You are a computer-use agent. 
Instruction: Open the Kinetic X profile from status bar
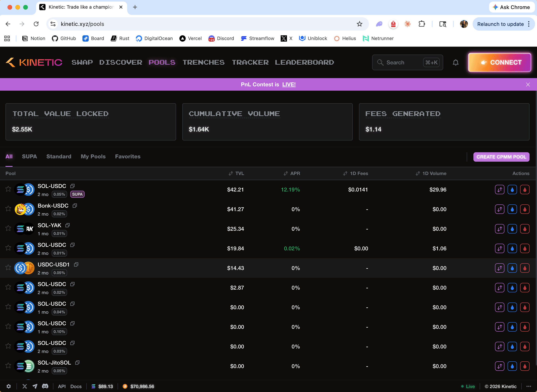[25, 386]
